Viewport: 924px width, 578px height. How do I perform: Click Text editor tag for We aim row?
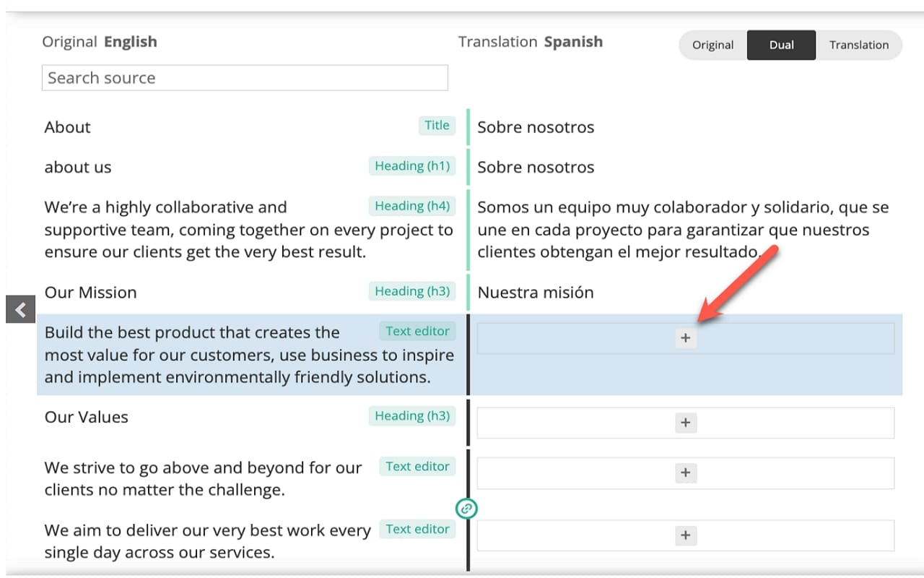(417, 529)
